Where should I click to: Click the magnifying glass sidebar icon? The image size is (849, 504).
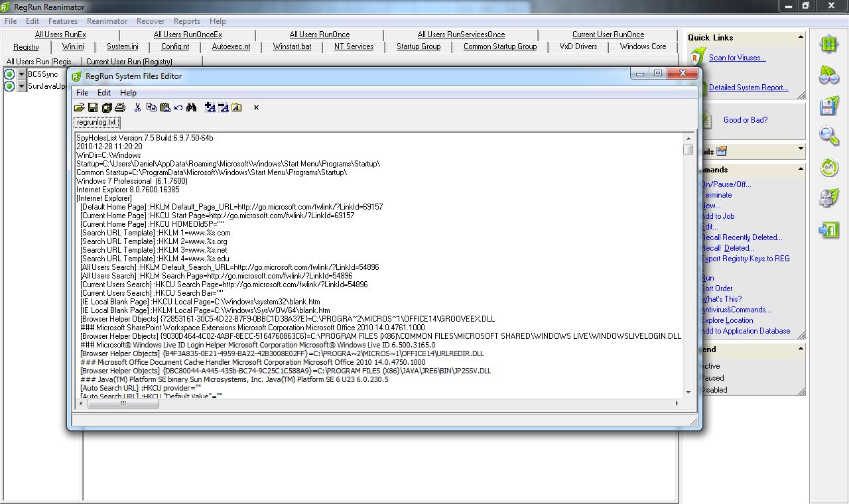pyautogui.click(x=828, y=135)
